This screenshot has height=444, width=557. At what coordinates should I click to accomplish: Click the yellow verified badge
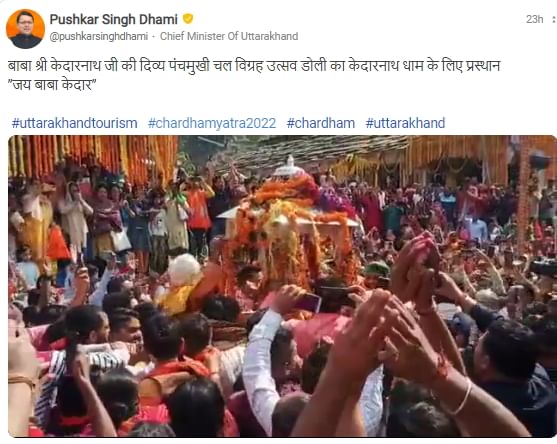click(188, 19)
